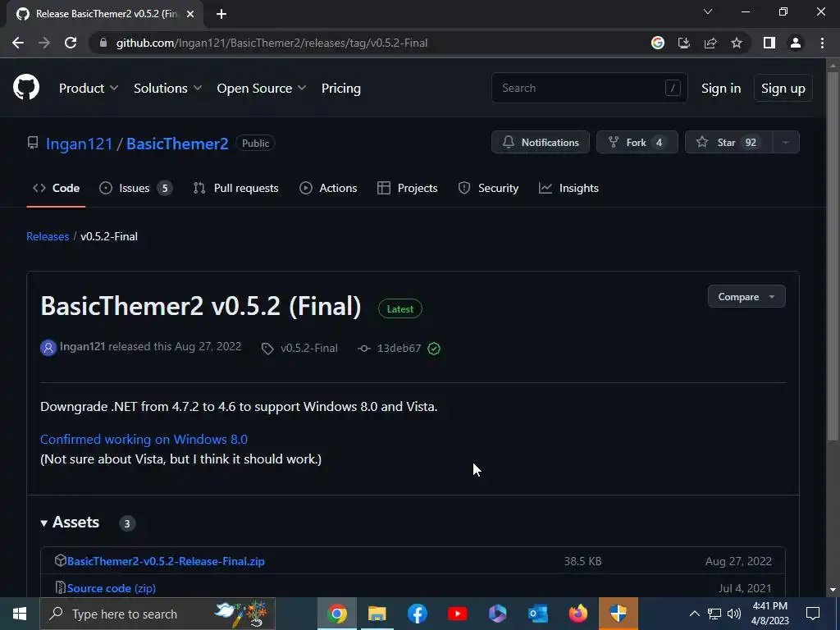Click the taskbar clock showing 4:41 PM
Viewport: 840px width, 630px height.
[769, 614]
